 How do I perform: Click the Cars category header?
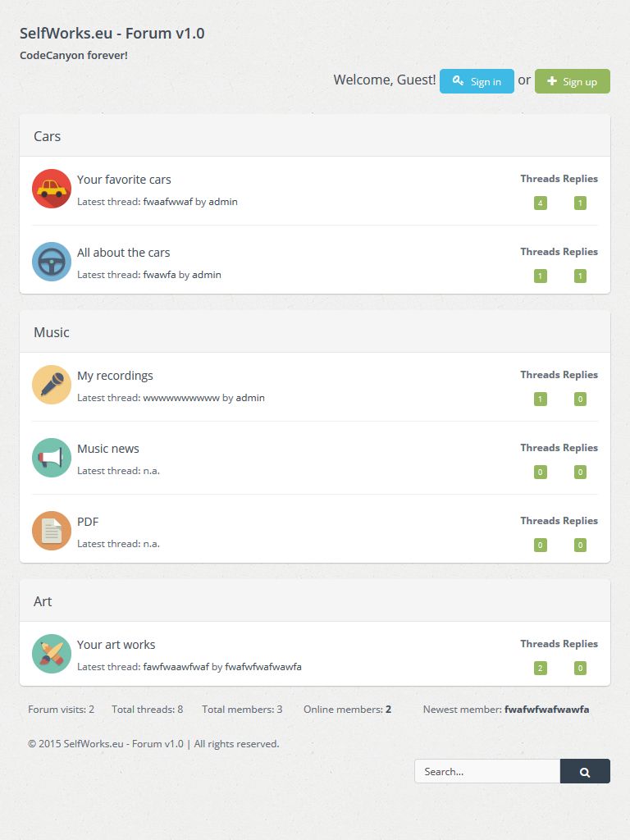coord(48,136)
